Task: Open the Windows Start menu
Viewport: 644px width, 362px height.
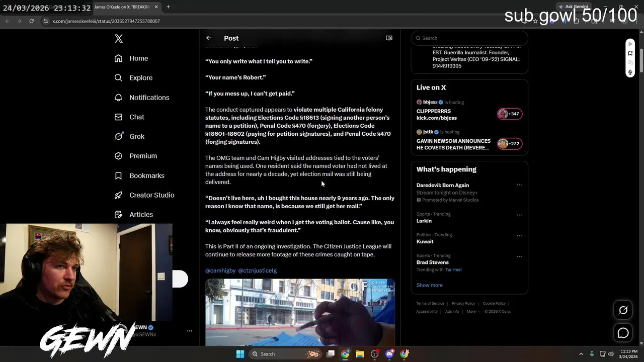Action: 240,354
